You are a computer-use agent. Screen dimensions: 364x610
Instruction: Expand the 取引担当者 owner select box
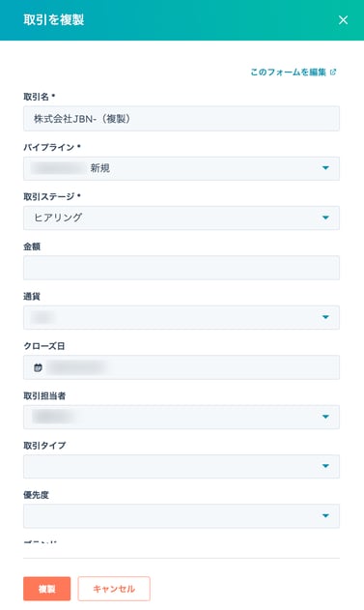click(182, 417)
